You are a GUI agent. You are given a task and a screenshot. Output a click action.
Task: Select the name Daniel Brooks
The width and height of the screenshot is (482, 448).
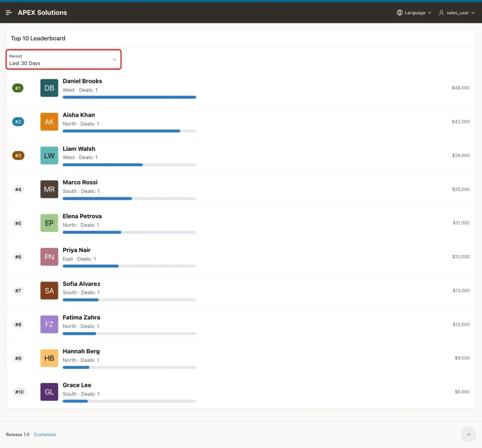click(82, 81)
